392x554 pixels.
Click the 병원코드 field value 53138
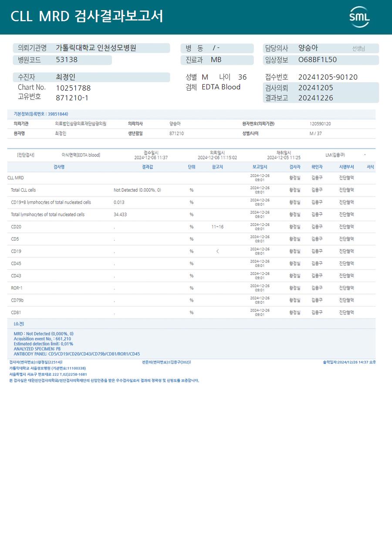point(67,60)
